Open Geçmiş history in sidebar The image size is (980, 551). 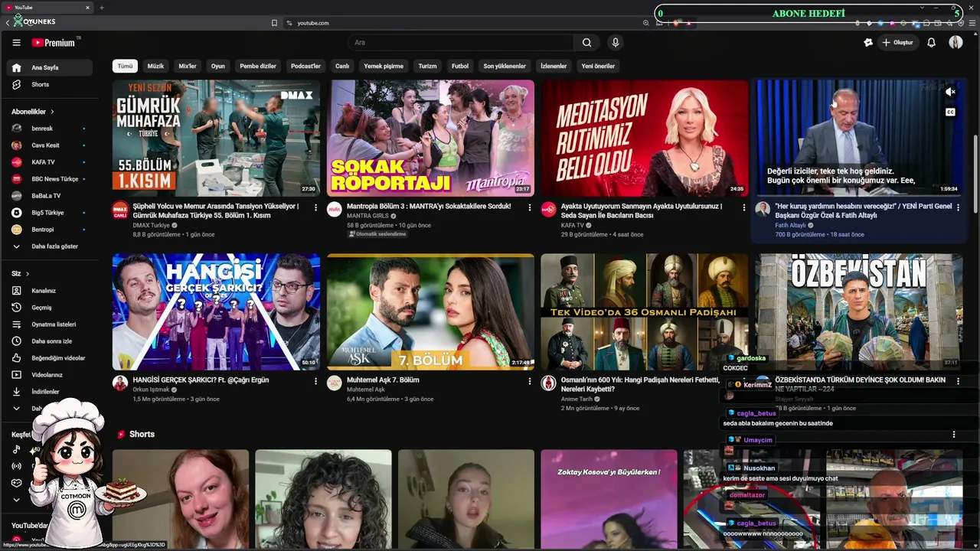point(50,308)
